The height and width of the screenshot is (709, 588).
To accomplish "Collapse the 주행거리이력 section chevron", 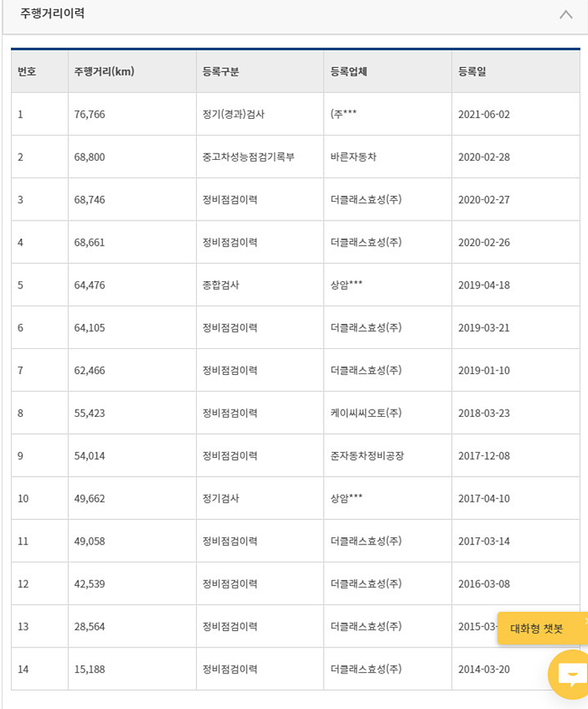I will click(x=565, y=14).
